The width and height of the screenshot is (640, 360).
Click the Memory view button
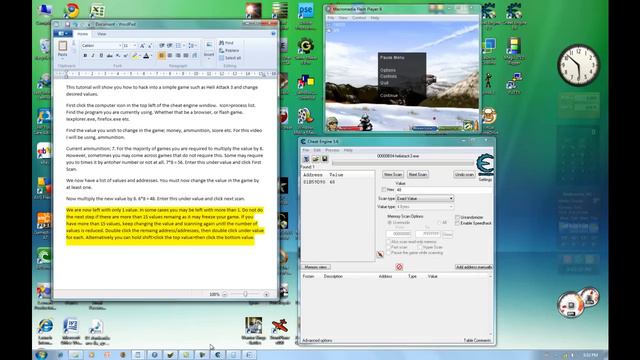(x=316, y=267)
